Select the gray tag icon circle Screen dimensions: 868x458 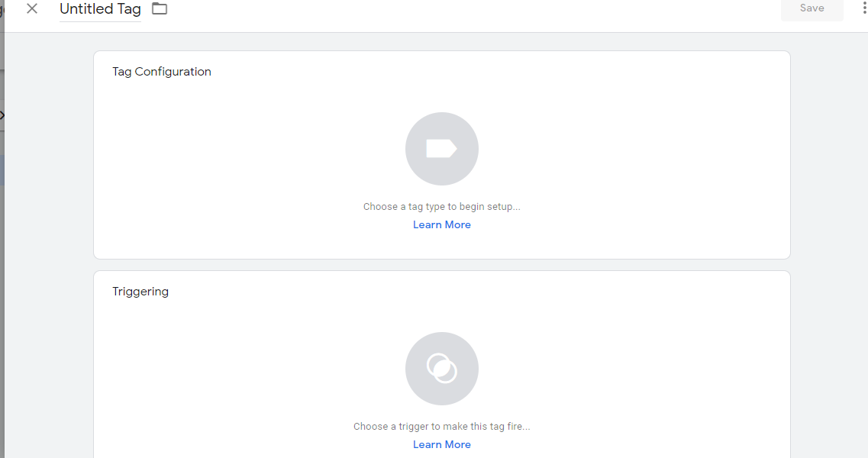click(442, 149)
